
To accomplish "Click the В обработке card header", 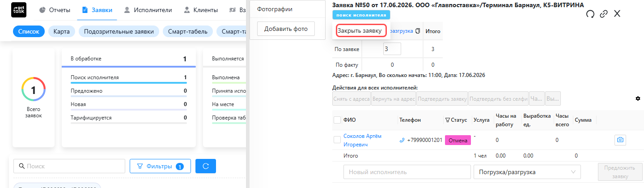I will (129, 59).
